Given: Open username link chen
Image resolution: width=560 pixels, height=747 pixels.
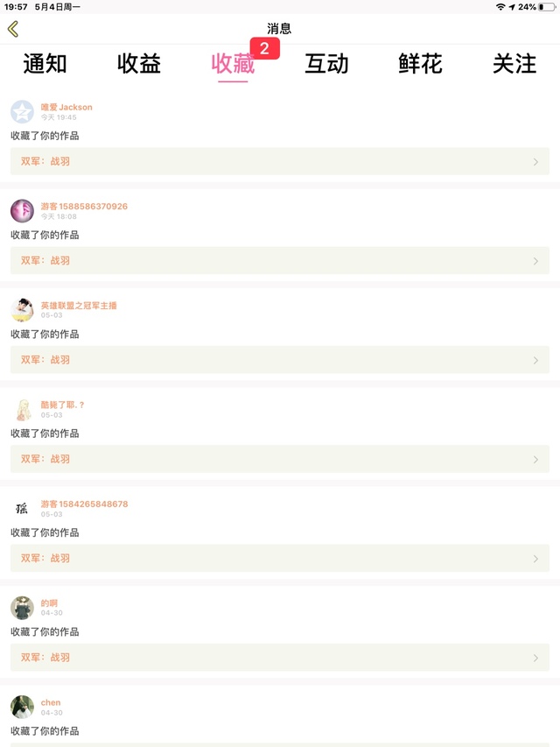Looking at the screenshot, I should (x=51, y=702).
